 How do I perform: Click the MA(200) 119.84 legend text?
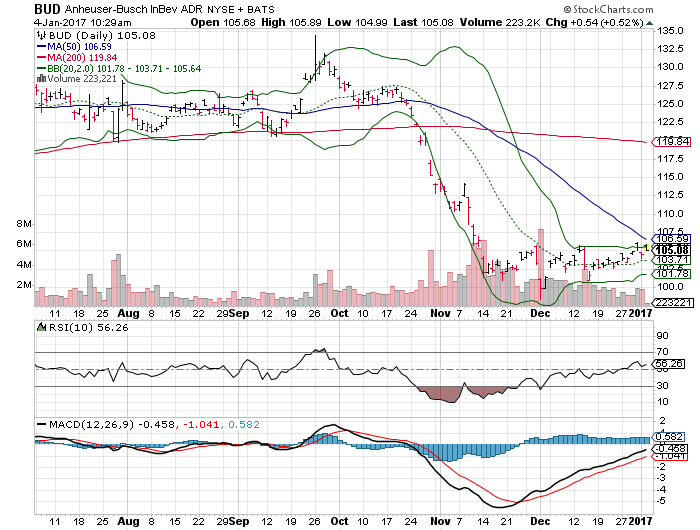click(x=82, y=58)
